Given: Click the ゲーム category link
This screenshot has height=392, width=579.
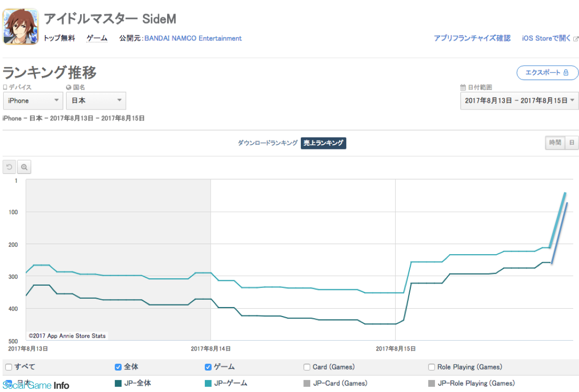Looking at the screenshot, I should (x=97, y=38).
